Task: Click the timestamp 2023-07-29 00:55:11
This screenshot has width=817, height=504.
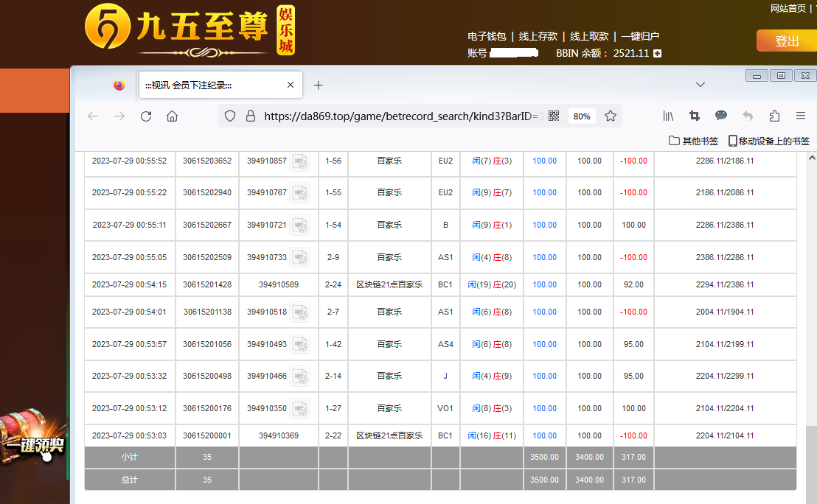Action: pos(129,225)
